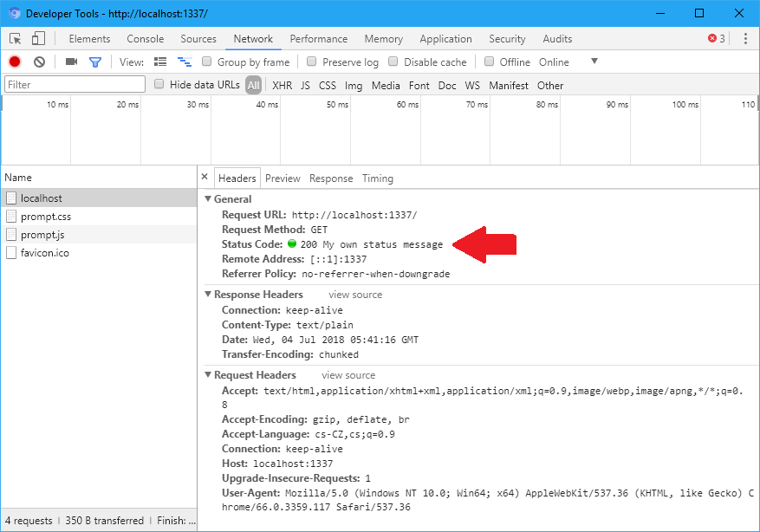
Task: Check the Preserve log option
Action: coord(310,62)
